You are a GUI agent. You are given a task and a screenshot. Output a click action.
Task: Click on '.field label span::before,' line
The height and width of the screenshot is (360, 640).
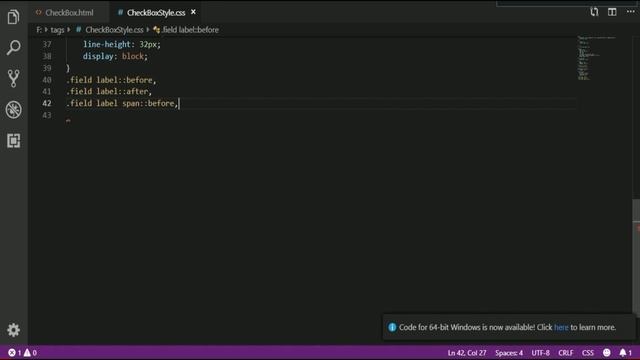122,103
